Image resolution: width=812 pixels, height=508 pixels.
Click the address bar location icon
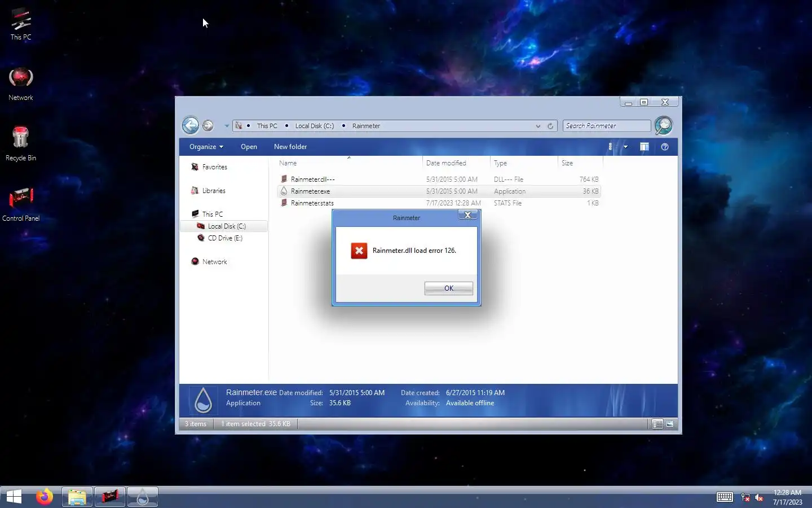coord(239,126)
